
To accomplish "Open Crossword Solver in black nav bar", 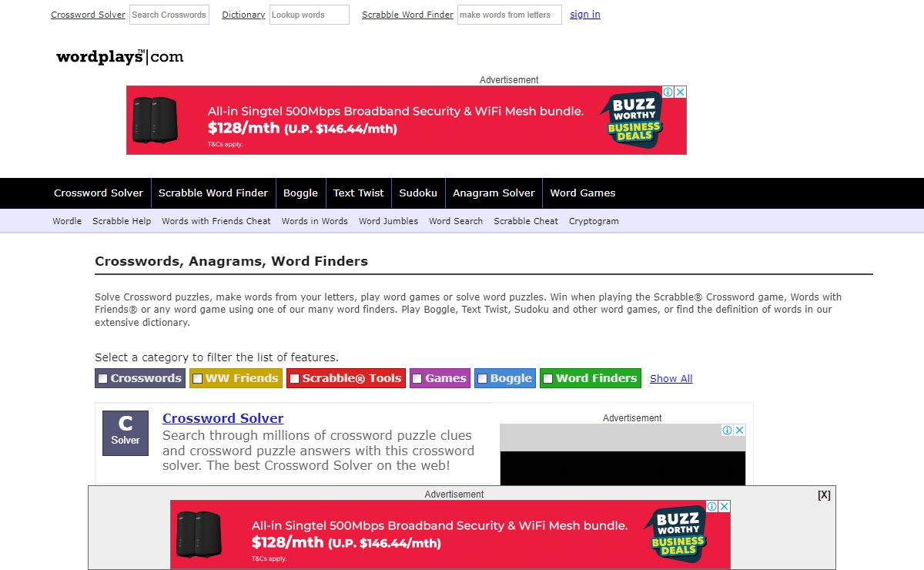I will coord(99,193).
